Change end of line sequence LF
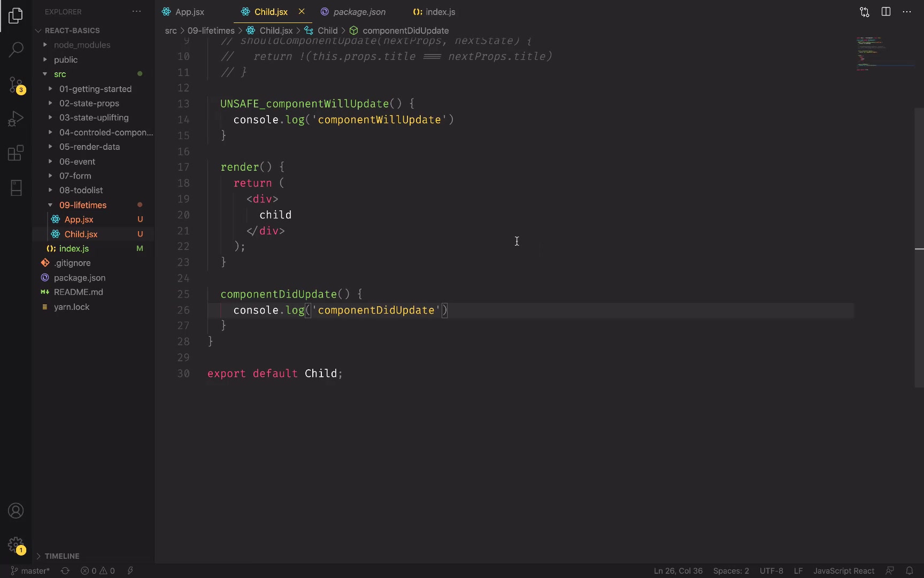 [798, 571]
